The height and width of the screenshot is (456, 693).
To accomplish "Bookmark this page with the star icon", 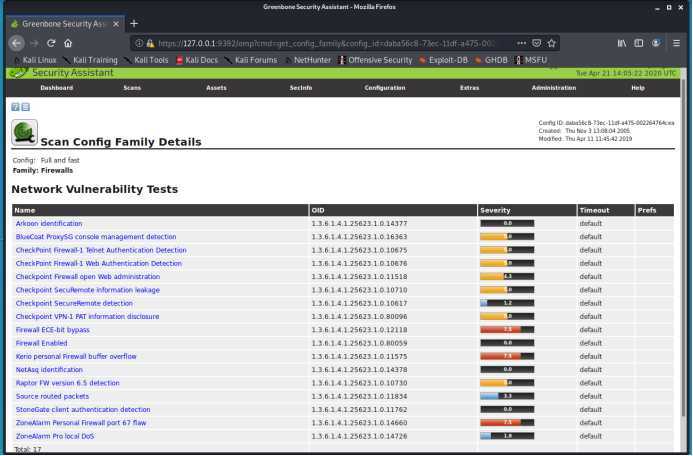I will 552,43.
